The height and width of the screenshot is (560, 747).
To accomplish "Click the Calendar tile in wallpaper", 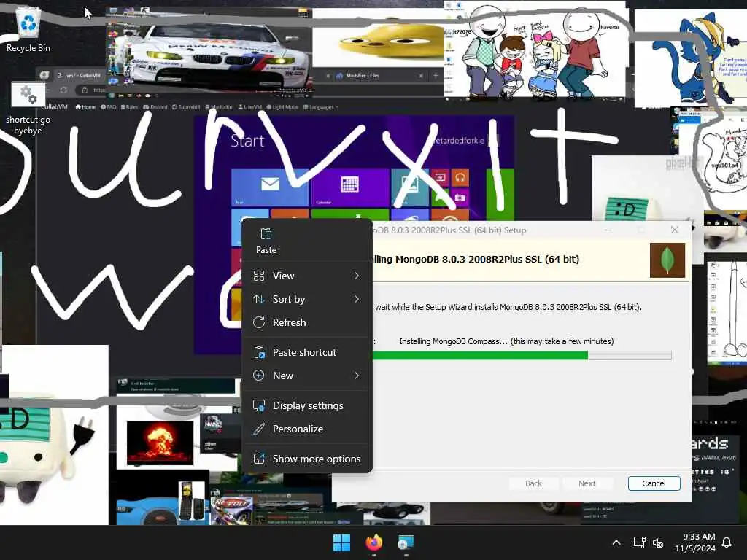I will point(349,187).
